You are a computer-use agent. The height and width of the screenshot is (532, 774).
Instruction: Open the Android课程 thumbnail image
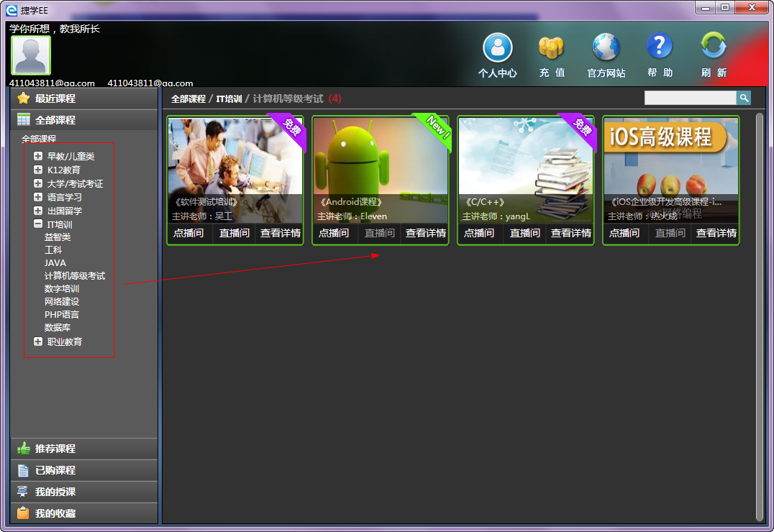coord(381,170)
